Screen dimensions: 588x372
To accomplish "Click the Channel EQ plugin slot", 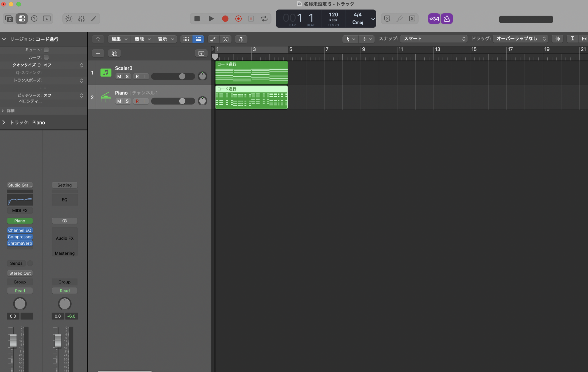I will coord(20,230).
